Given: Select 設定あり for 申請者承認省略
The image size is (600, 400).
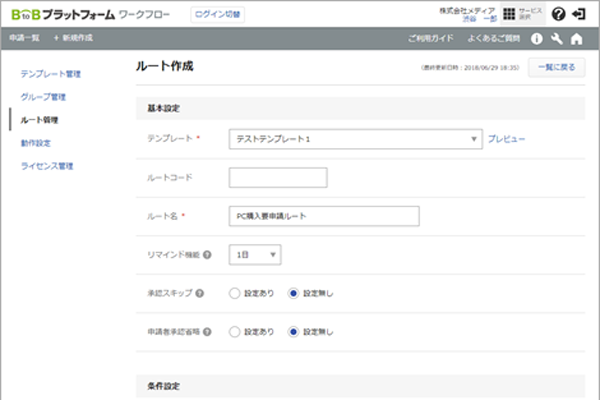Looking at the screenshot, I should coord(235,331).
